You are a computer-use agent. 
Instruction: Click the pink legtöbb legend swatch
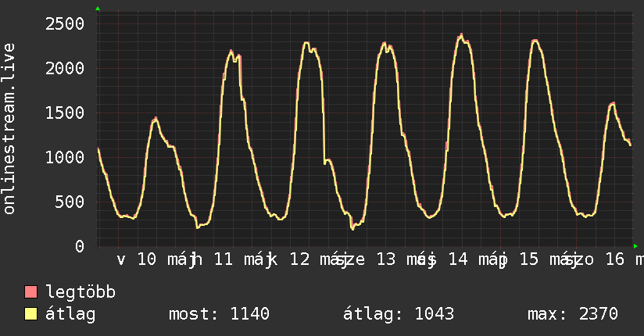[30, 291]
